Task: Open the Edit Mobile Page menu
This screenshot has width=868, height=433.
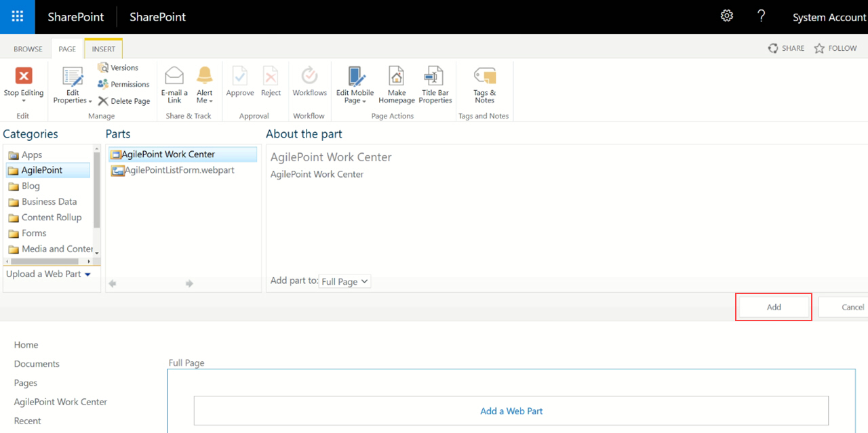Action: pos(355,85)
